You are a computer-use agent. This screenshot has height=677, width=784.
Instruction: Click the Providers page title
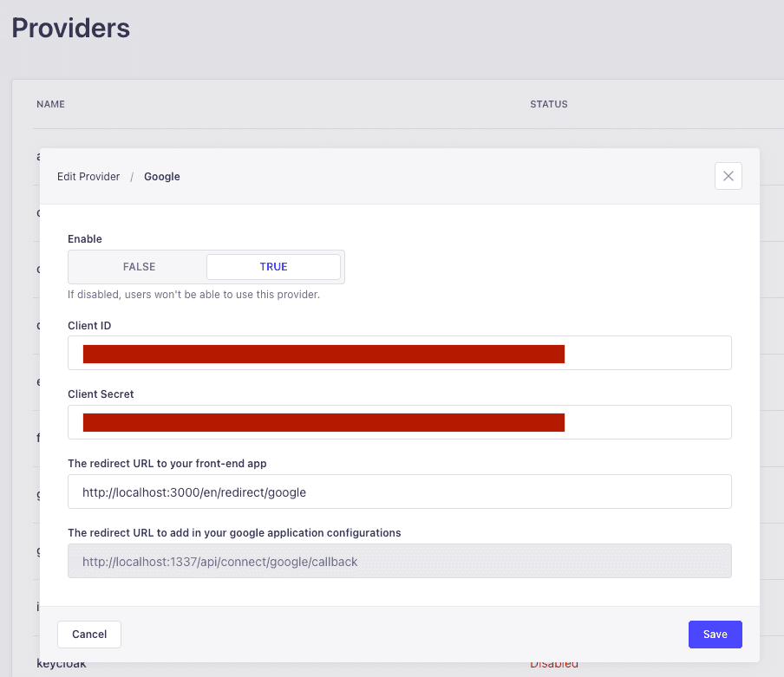tap(70, 27)
